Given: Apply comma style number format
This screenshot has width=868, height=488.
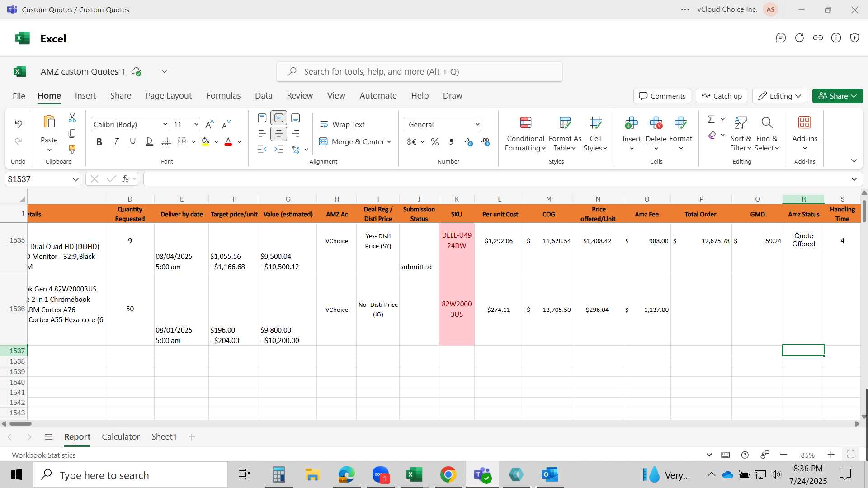Looking at the screenshot, I should click(x=452, y=142).
